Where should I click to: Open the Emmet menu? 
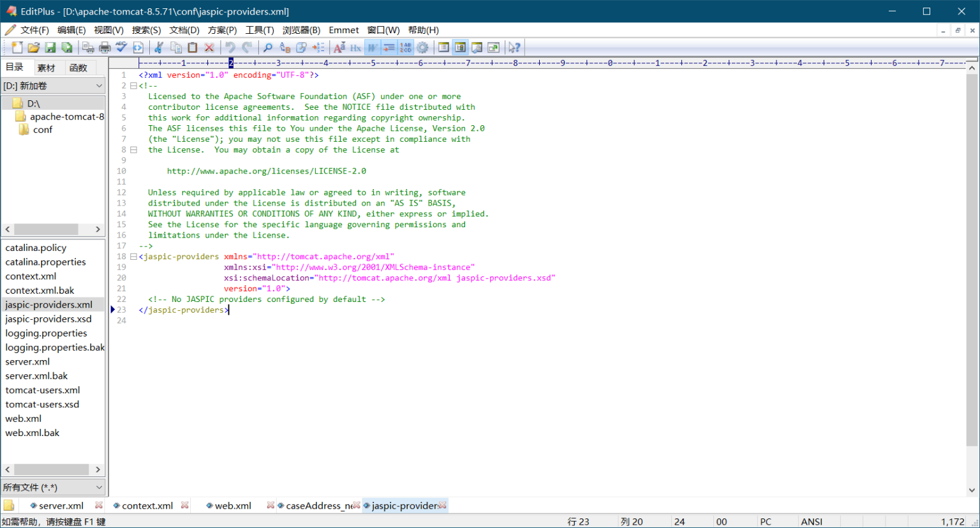(x=344, y=29)
